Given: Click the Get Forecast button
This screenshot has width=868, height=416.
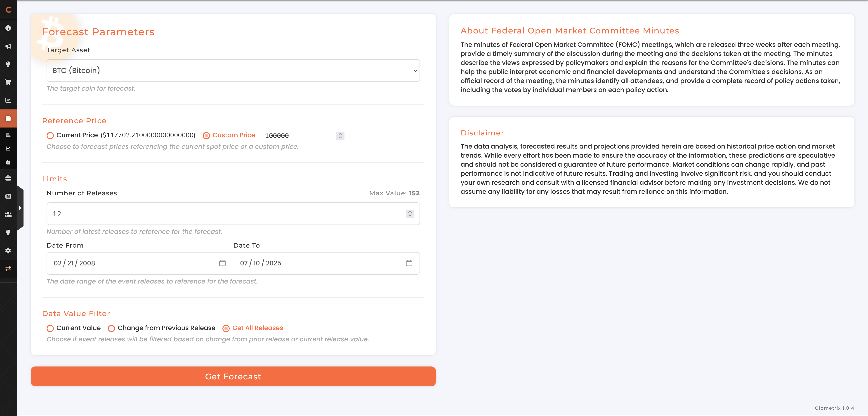Looking at the screenshot, I should (x=233, y=376).
